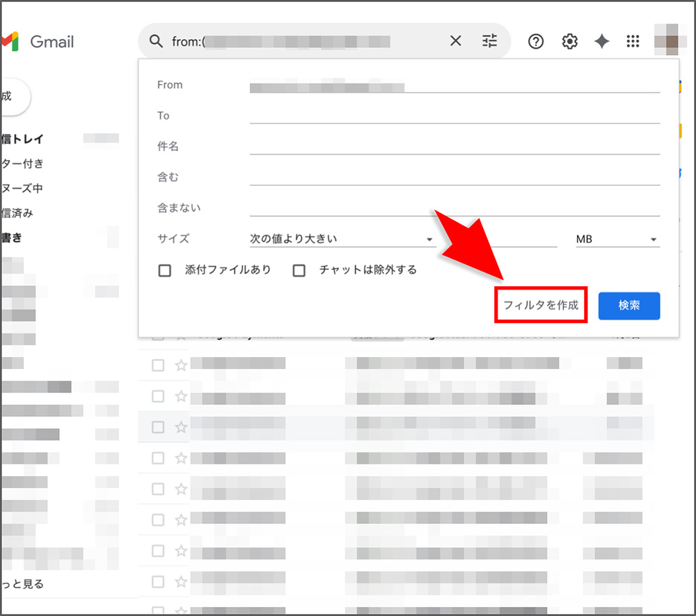The height and width of the screenshot is (616, 696).
Task: Click the Gemini sparkle icon
Action: coord(601,41)
